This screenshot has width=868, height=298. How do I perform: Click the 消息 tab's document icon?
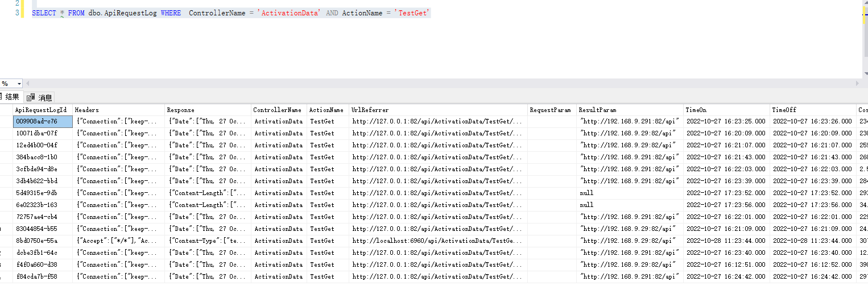31,97
